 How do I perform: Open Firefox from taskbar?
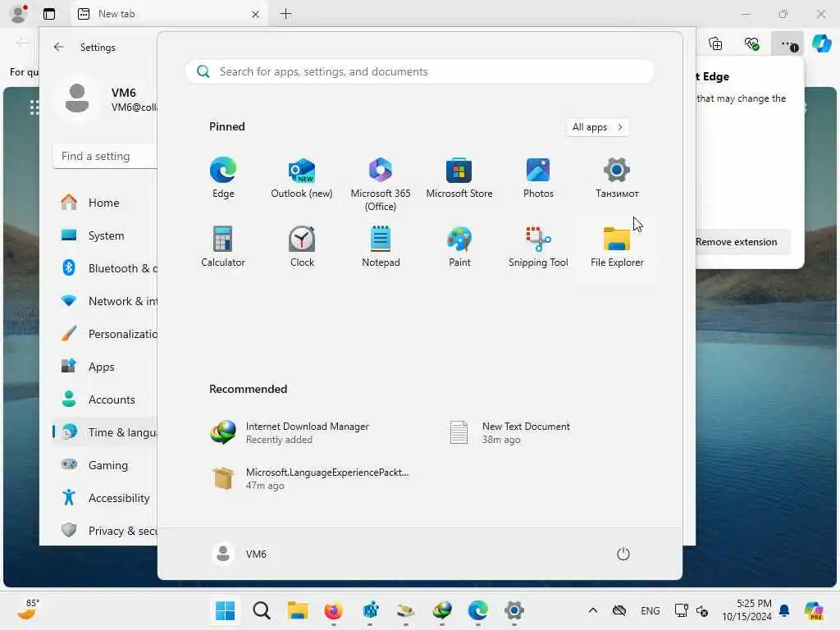tap(333, 610)
